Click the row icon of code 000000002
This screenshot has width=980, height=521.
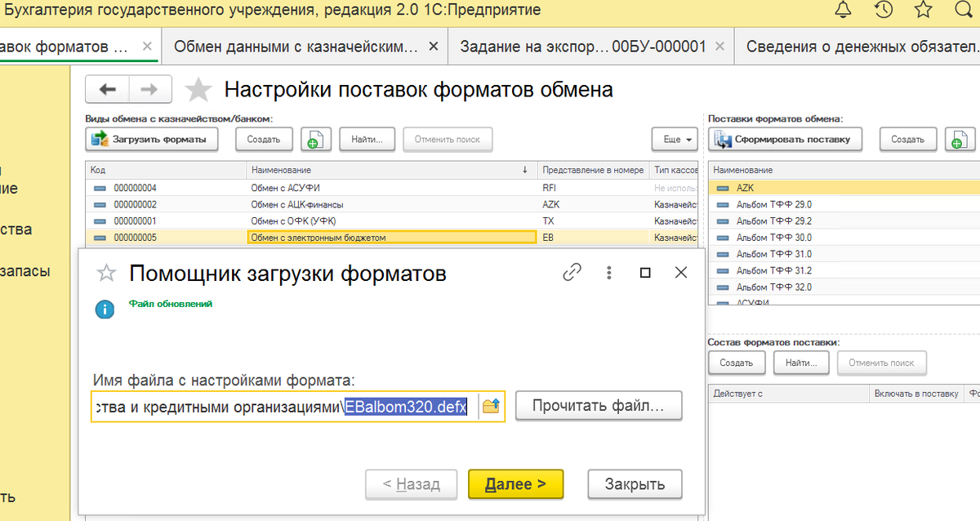pyautogui.click(x=100, y=204)
